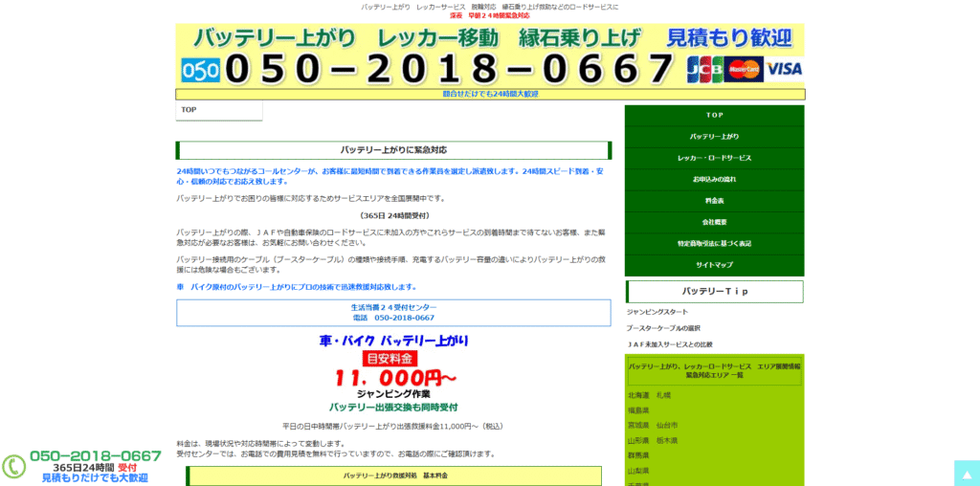
Task: Open the ジャンピングスタート tip link
Action: point(657,312)
